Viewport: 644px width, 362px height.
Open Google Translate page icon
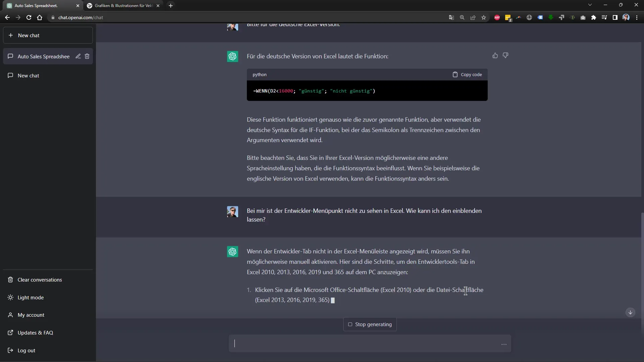pos(451,17)
